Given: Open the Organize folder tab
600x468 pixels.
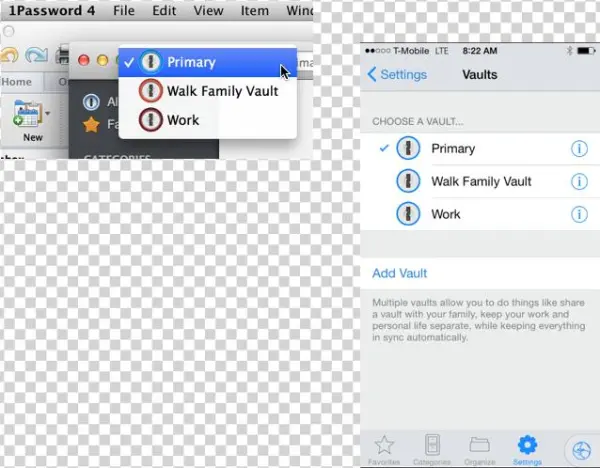Looking at the screenshot, I should [479, 447].
